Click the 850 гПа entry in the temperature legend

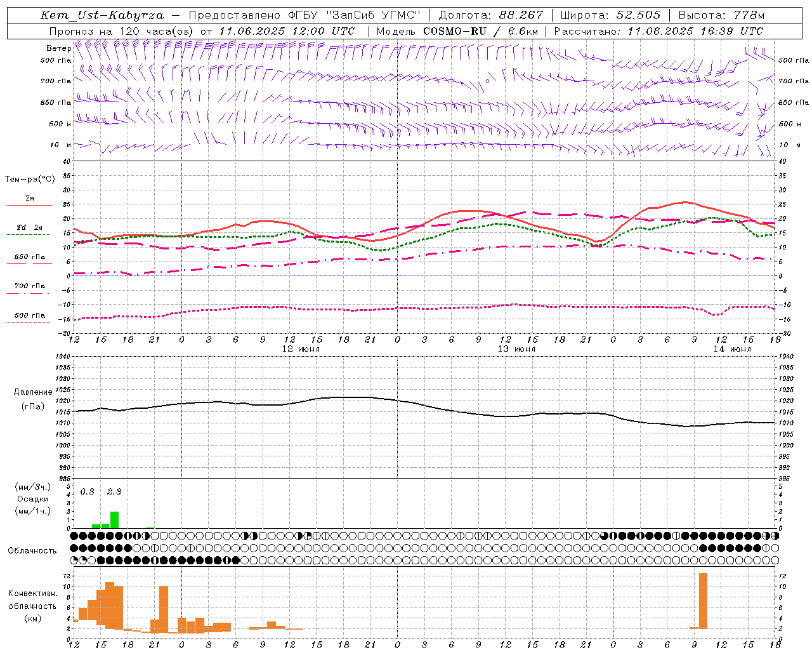[x=29, y=257]
